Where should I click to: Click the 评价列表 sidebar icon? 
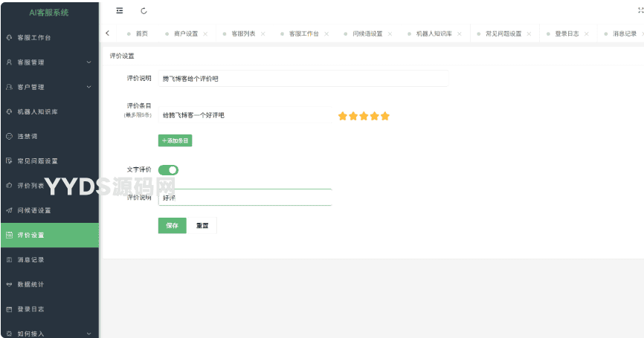[x=9, y=186]
